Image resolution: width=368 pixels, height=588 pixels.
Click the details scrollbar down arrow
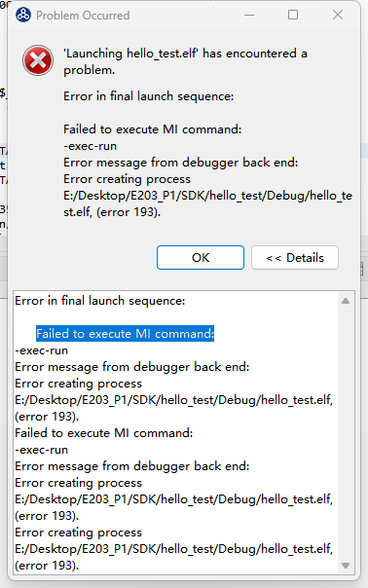[x=346, y=566]
